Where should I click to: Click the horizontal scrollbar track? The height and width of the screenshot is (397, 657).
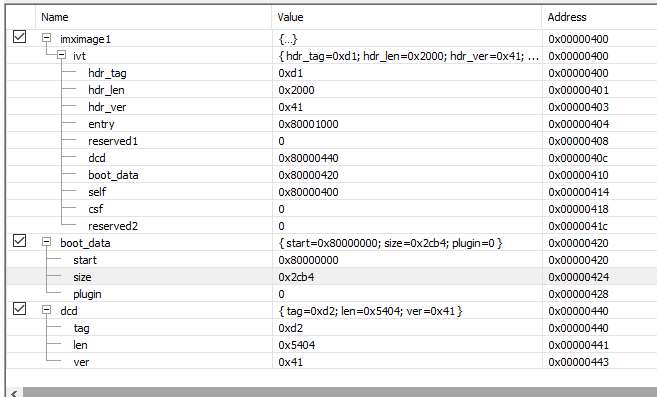point(339,393)
